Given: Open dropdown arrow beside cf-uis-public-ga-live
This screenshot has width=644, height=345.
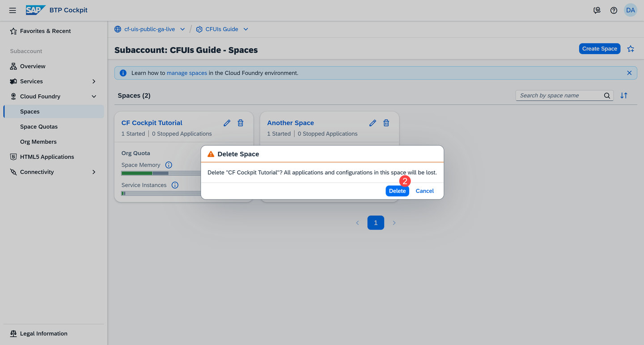Looking at the screenshot, I should pyautogui.click(x=182, y=30).
